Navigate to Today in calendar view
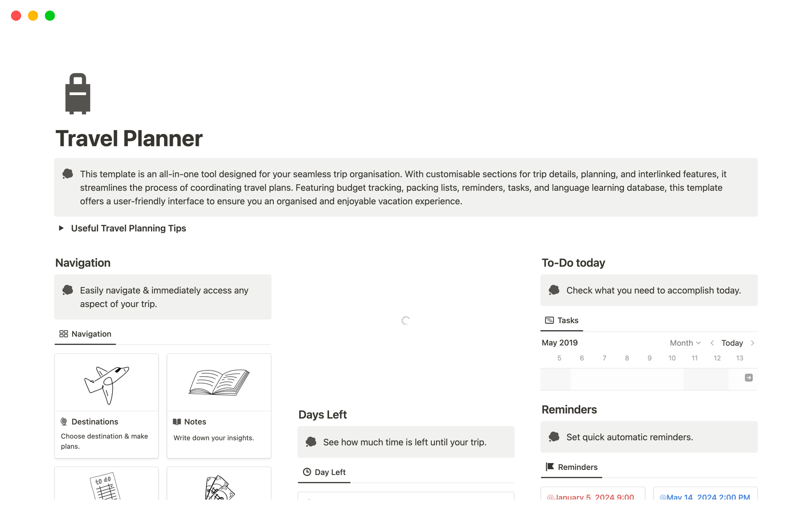The image size is (812, 508). (732, 342)
